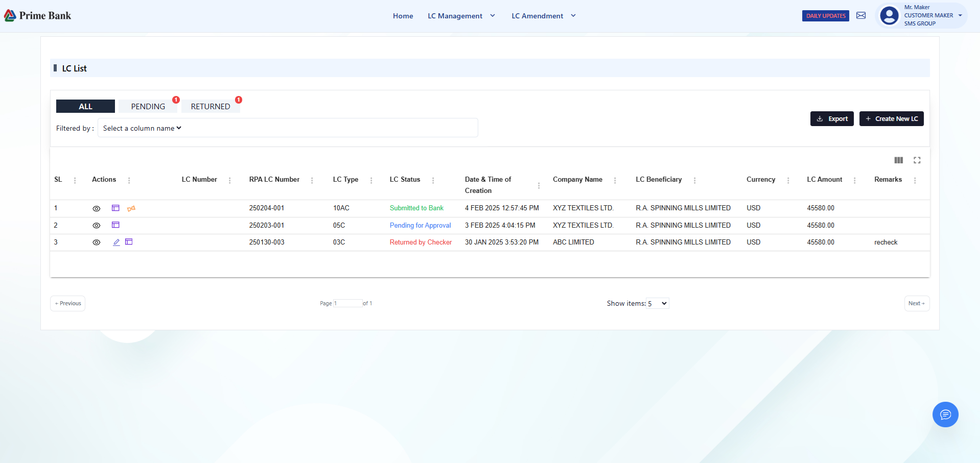Viewport: 980px width, 463px height.
Task: Click RPA LC number 250203-001
Action: (267, 226)
